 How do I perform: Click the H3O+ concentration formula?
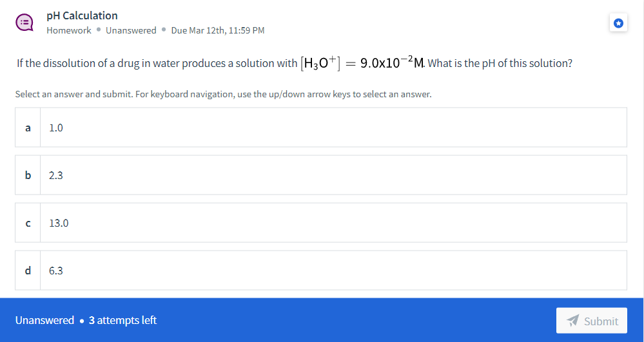click(363, 63)
